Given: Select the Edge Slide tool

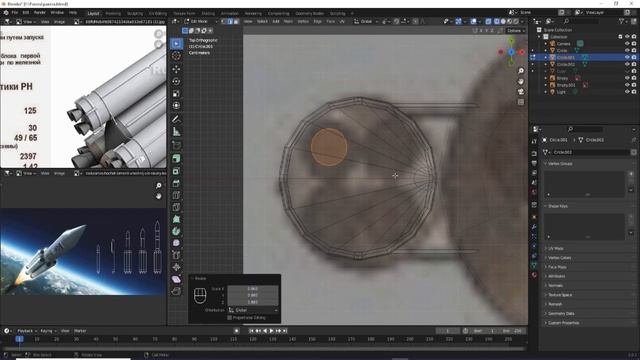Looking at the screenshot, I should 176,255.
